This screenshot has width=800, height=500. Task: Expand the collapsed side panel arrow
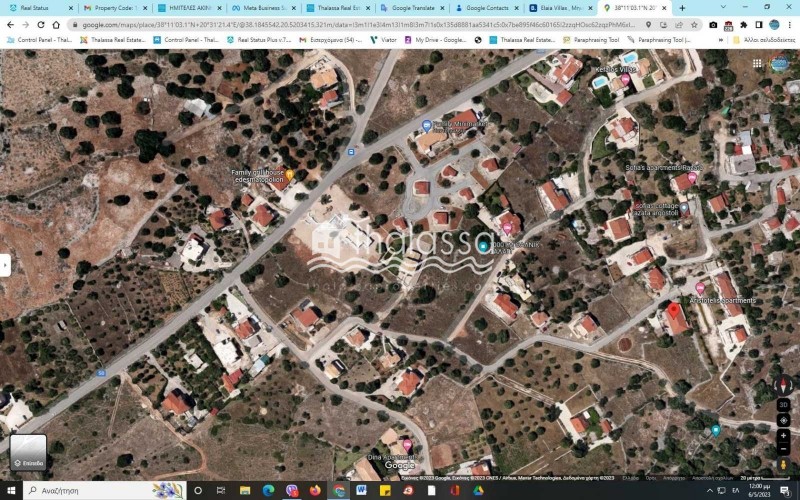[5, 265]
